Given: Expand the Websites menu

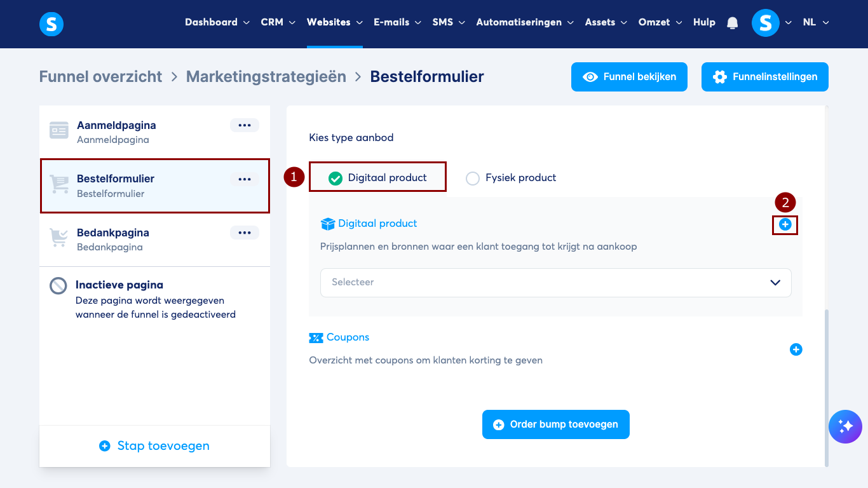Looking at the screenshot, I should coord(335,22).
